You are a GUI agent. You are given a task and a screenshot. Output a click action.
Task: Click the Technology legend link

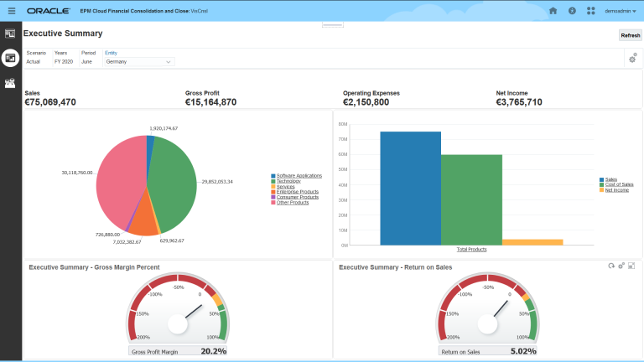point(288,181)
